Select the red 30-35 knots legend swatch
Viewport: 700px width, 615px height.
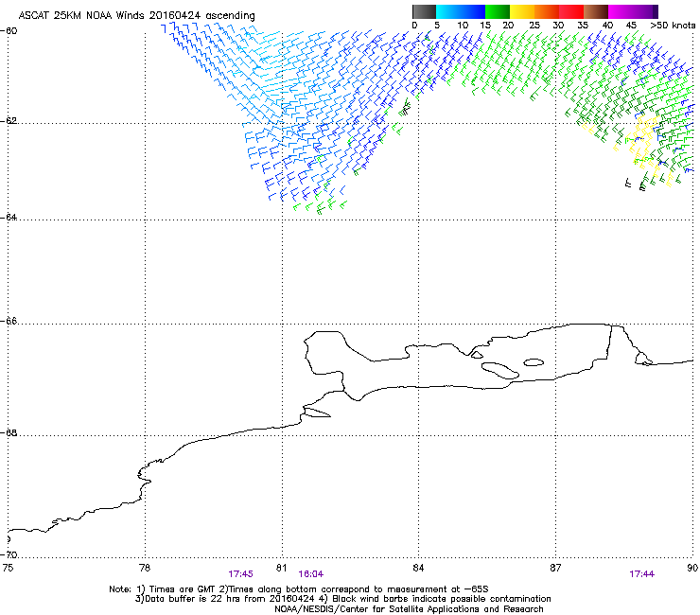(x=571, y=11)
